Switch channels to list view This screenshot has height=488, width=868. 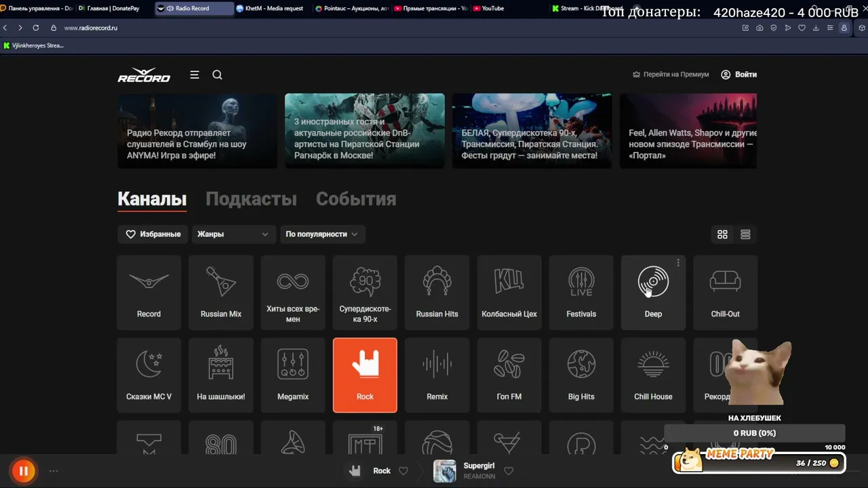point(745,235)
